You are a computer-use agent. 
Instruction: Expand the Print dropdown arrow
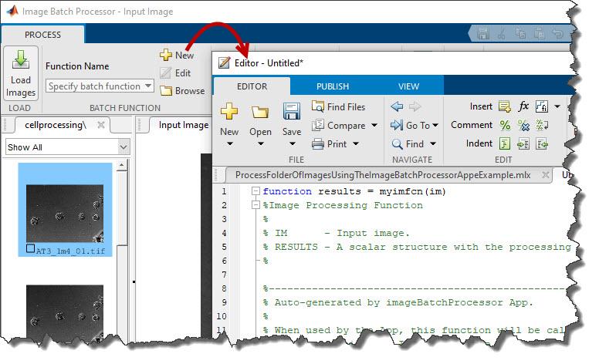point(356,144)
